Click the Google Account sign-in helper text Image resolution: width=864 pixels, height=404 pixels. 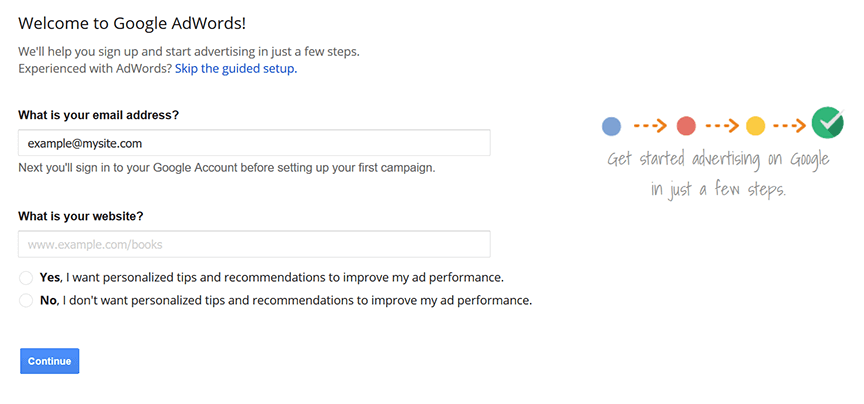click(x=227, y=168)
